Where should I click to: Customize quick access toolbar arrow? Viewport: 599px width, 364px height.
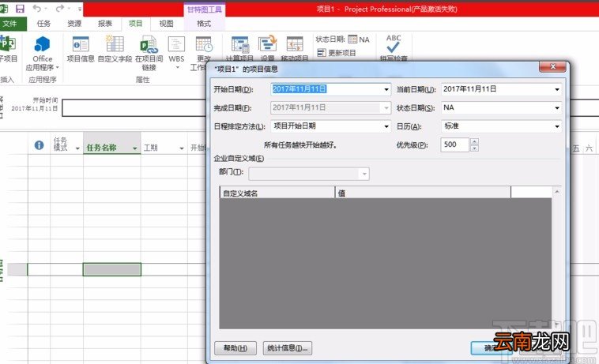tap(80, 9)
